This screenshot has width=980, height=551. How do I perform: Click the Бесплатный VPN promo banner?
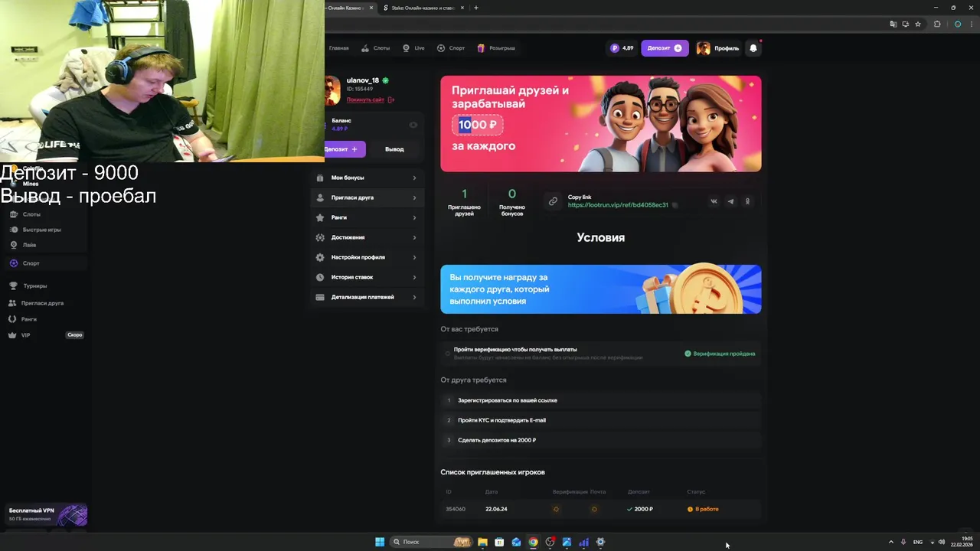(x=47, y=514)
